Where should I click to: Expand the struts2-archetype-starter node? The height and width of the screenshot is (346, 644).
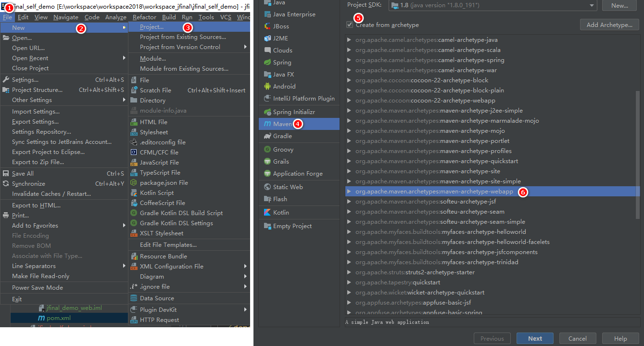[x=349, y=272]
